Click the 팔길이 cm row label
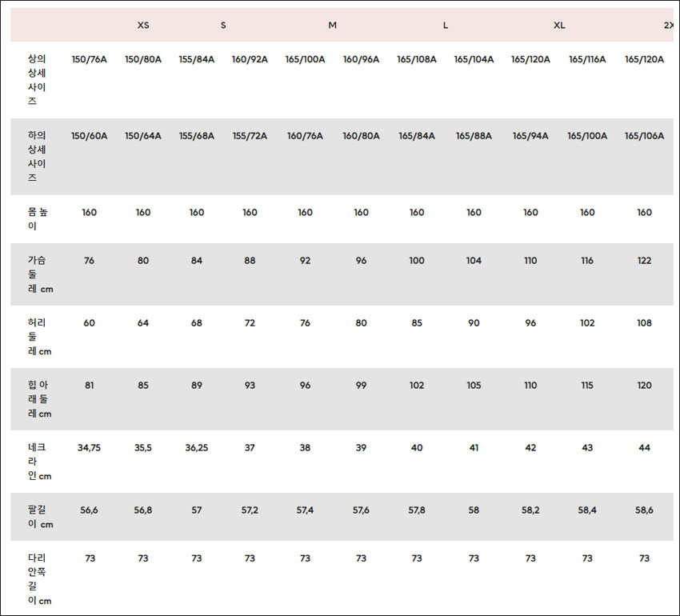The width and height of the screenshot is (680, 616). pos(40,517)
